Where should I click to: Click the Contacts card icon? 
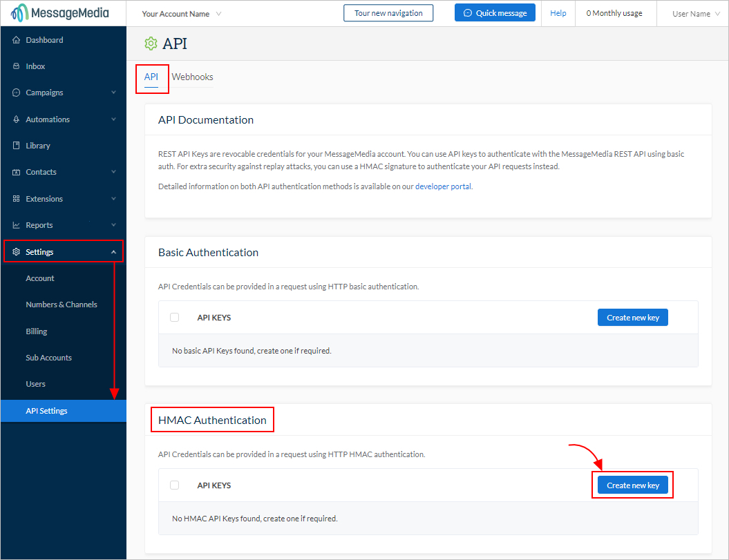[x=17, y=172]
